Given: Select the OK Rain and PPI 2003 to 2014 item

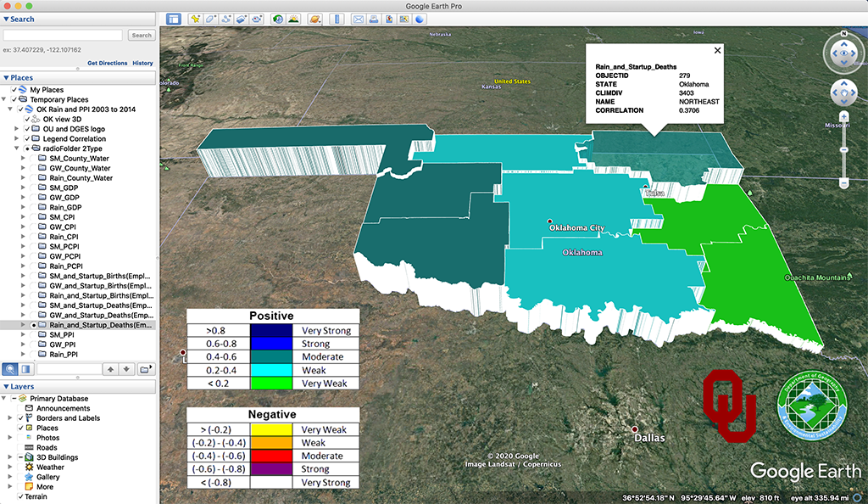Looking at the screenshot, I should pyautogui.click(x=86, y=109).
